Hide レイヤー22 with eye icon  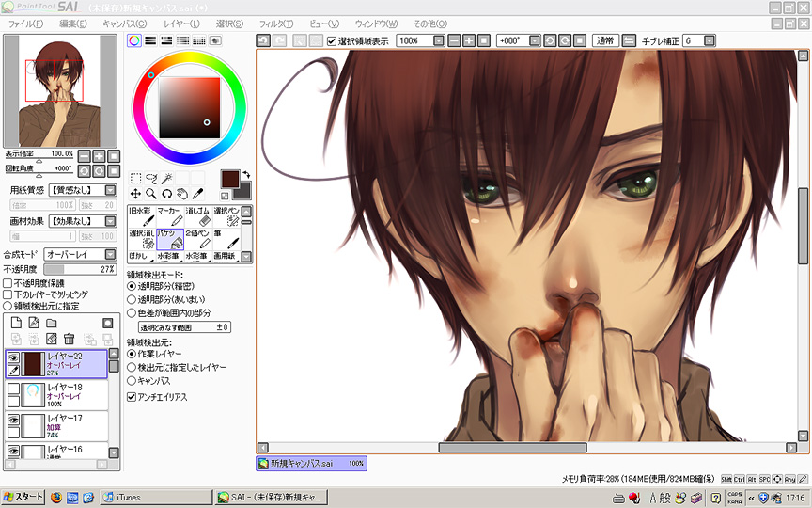pos(13,357)
